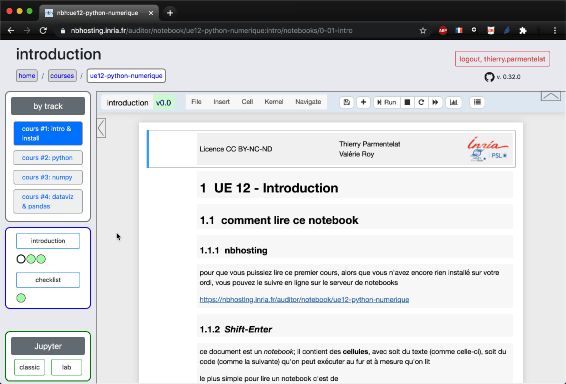The width and height of the screenshot is (566, 384).
Task: Click the by track header button
Action: 48,106
